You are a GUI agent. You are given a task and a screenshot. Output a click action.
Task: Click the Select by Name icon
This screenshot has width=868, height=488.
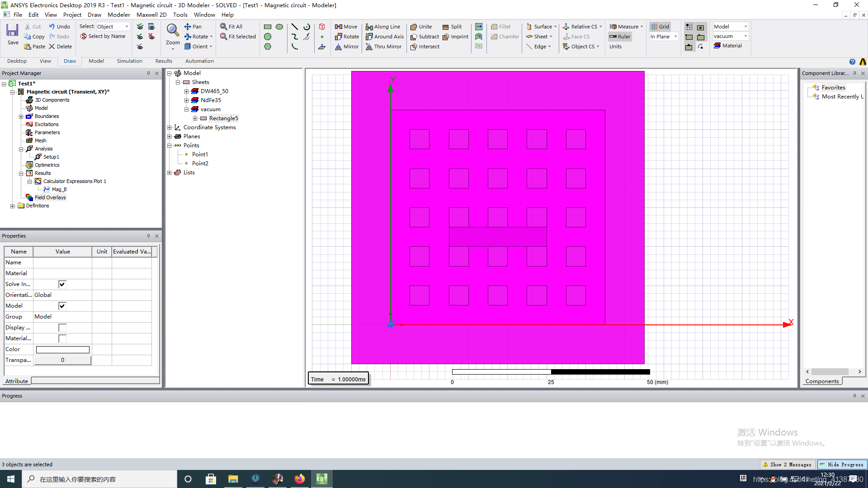[84, 36]
